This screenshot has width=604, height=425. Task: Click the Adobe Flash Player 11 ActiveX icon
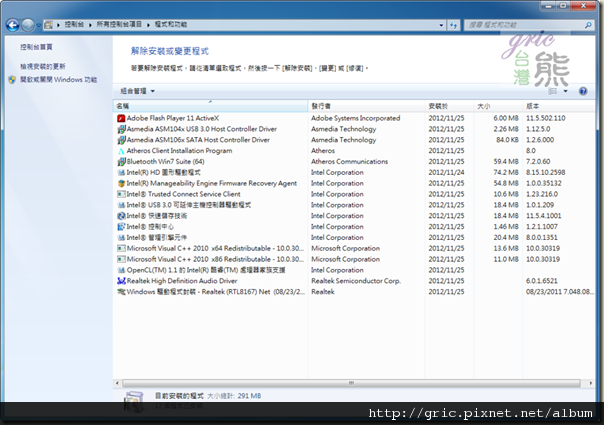121,118
